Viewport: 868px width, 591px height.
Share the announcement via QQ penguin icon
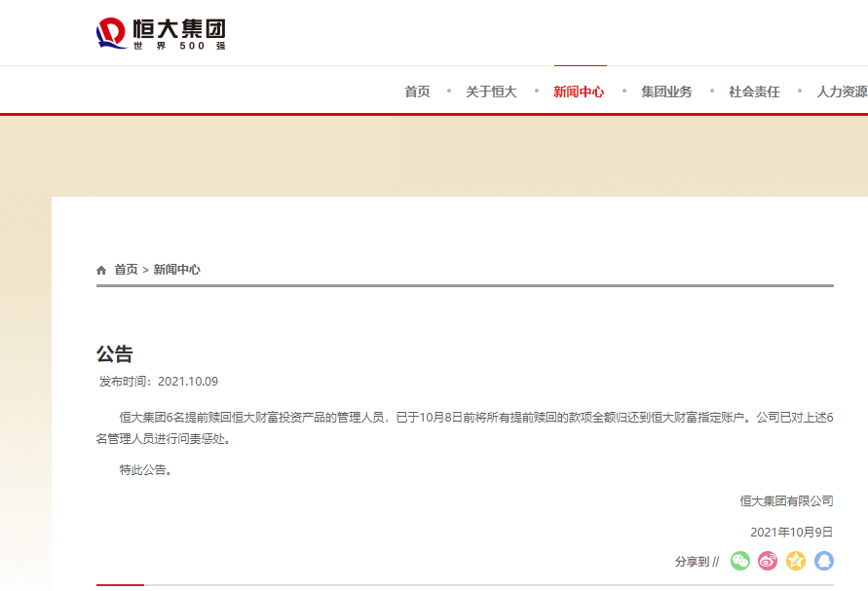[824, 561]
